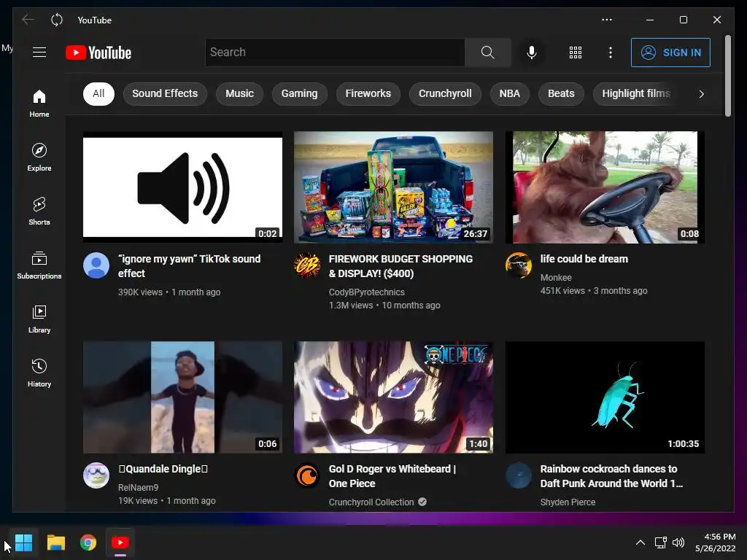747x560 pixels.
Task: Click the YouTube app taskbar icon
Action: (x=120, y=542)
